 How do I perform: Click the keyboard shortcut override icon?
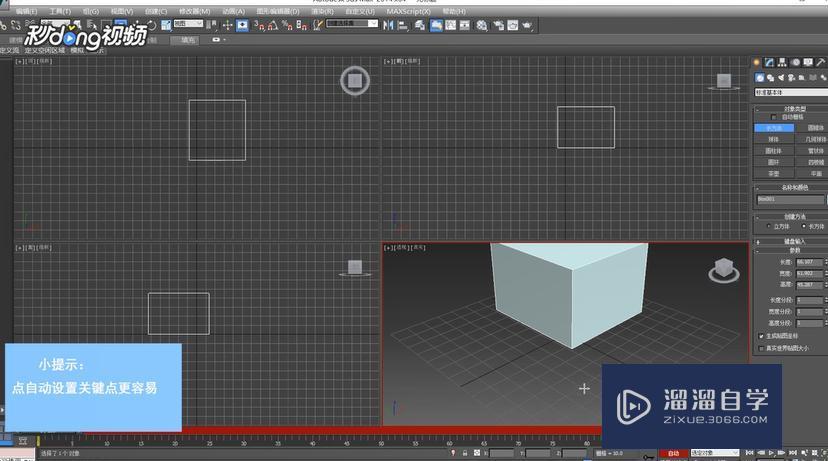(242, 25)
